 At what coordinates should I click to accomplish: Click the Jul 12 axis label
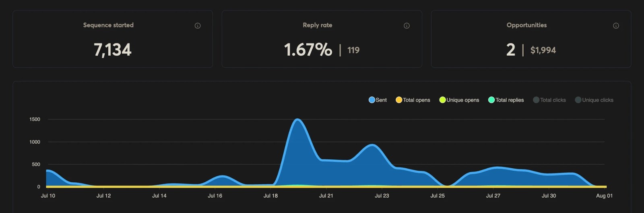pyautogui.click(x=103, y=196)
